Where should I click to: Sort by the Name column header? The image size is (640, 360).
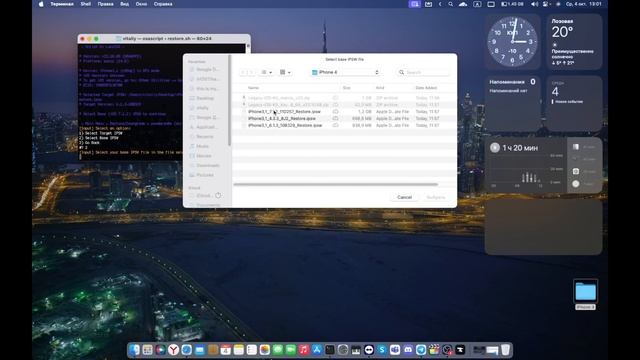click(253, 88)
